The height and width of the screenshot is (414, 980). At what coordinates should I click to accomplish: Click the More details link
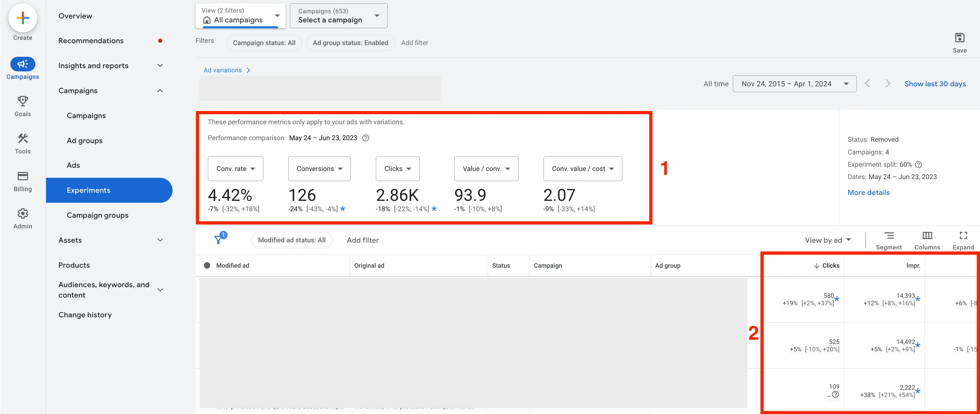(x=868, y=192)
